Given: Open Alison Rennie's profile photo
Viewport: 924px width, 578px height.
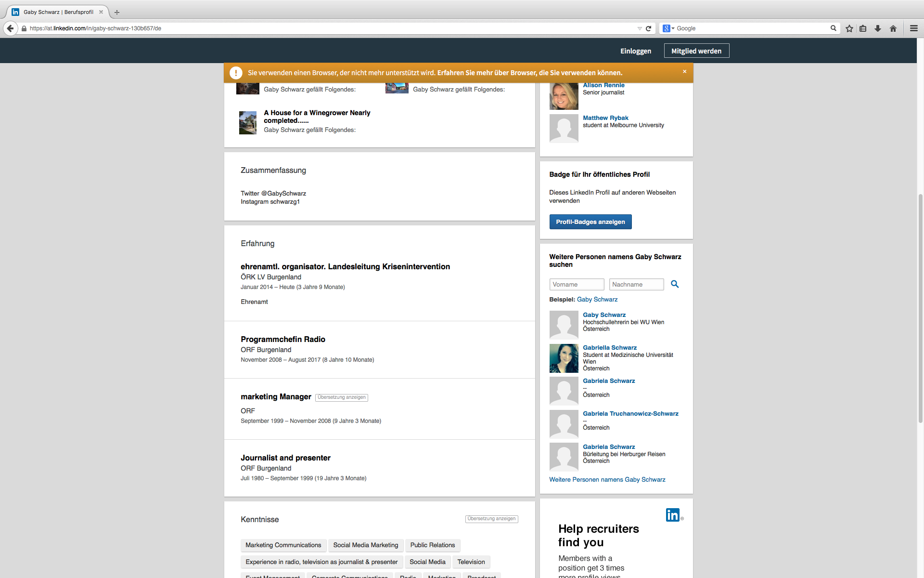Looking at the screenshot, I should pyautogui.click(x=564, y=95).
